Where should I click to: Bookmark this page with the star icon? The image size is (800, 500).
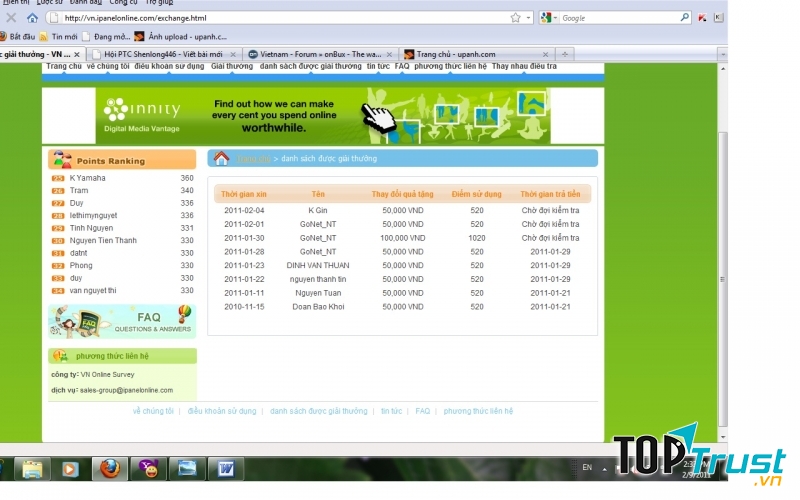click(515, 18)
